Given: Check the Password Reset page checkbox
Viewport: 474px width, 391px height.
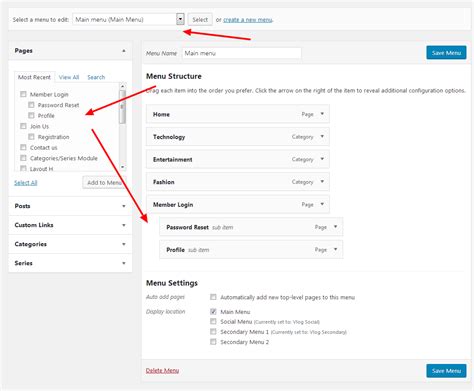Looking at the screenshot, I should coord(31,105).
